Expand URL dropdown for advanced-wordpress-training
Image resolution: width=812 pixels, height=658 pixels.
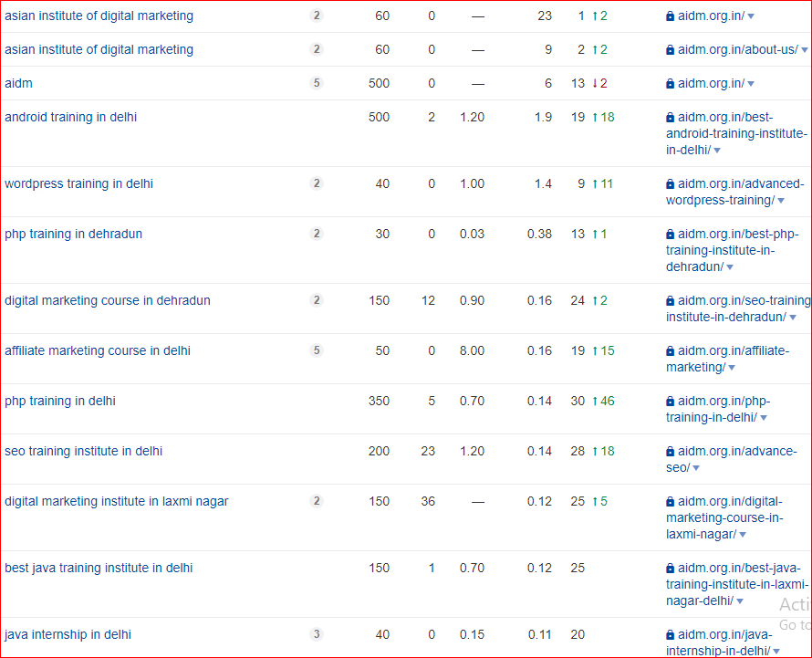pos(781,201)
